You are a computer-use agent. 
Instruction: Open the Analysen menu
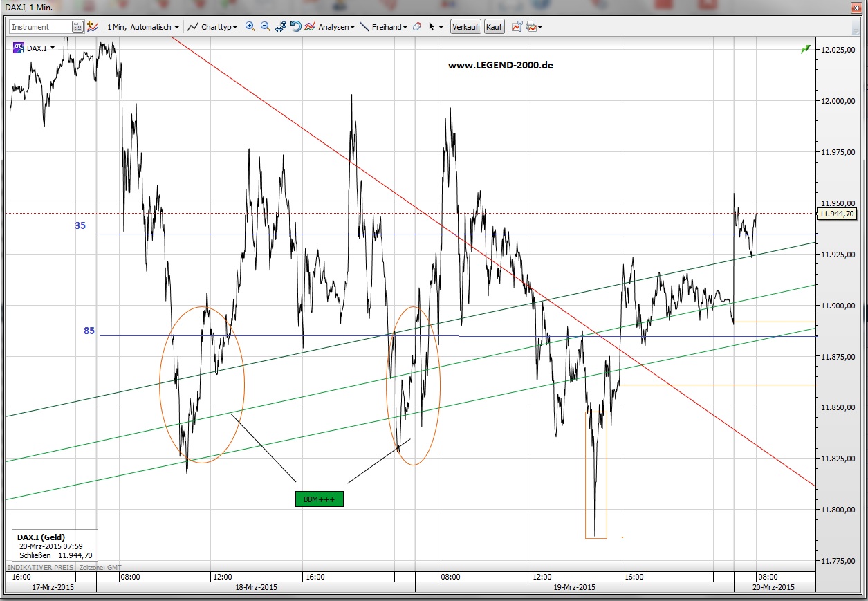[x=333, y=26]
